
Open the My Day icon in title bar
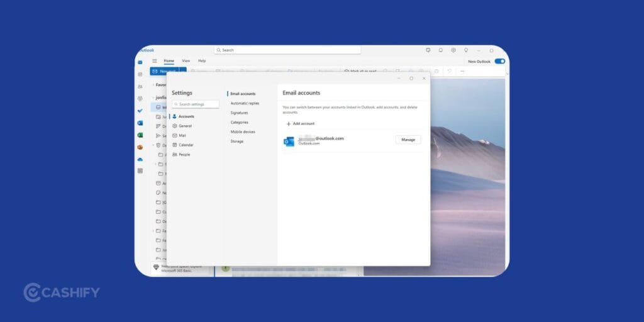428,50
